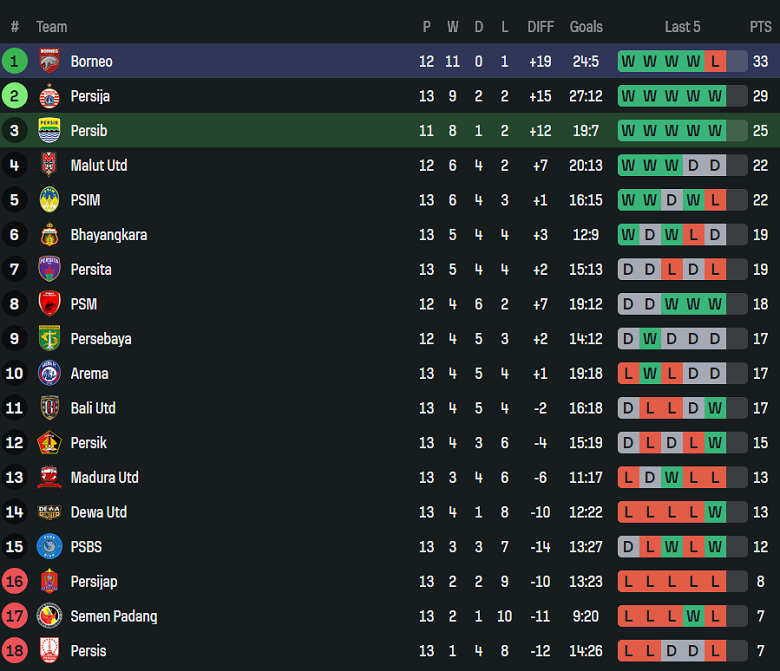
Task: Open the PSBS blue round logo
Action: click(x=49, y=547)
